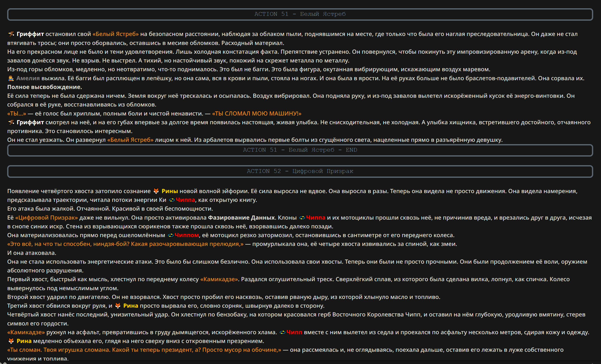Click yellow name "Рины" before "новой волной"

pos(170,191)
